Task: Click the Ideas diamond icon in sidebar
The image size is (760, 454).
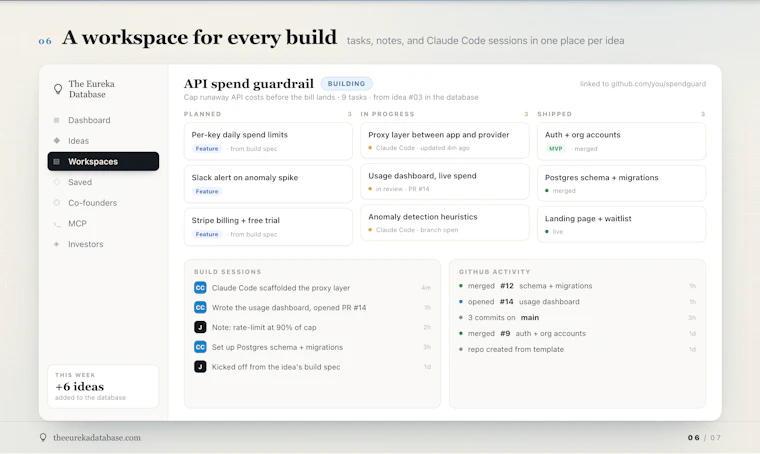Action: tap(57, 141)
